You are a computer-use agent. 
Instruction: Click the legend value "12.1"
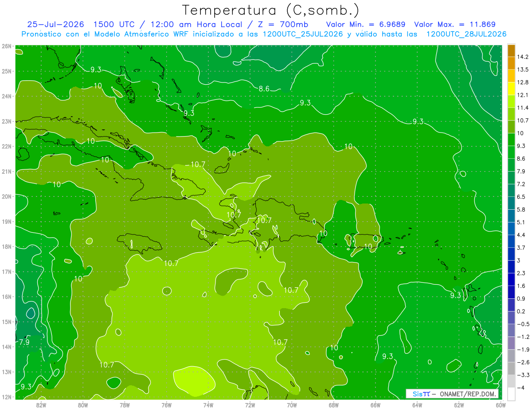pyautogui.click(x=523, y=95)
